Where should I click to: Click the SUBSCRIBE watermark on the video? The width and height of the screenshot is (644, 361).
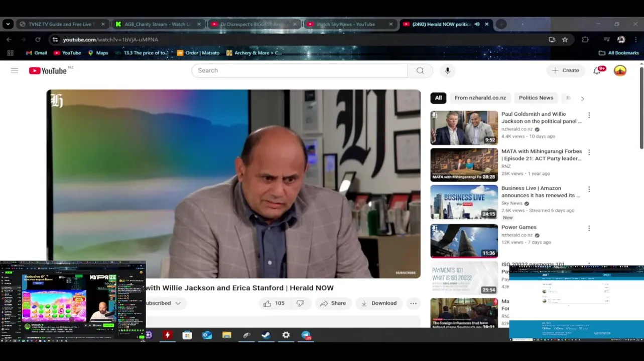click(x=405, y=273)
